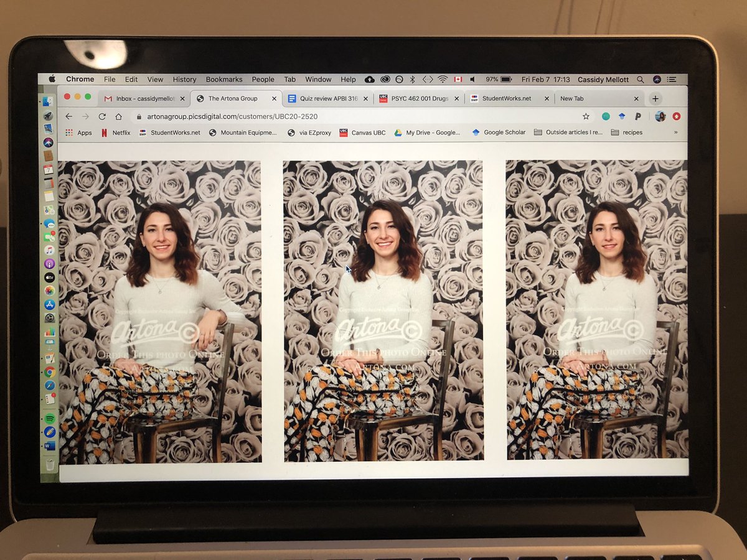Open the Apps bookmark shortcut
747x560 pixels.
click(78, 133)
